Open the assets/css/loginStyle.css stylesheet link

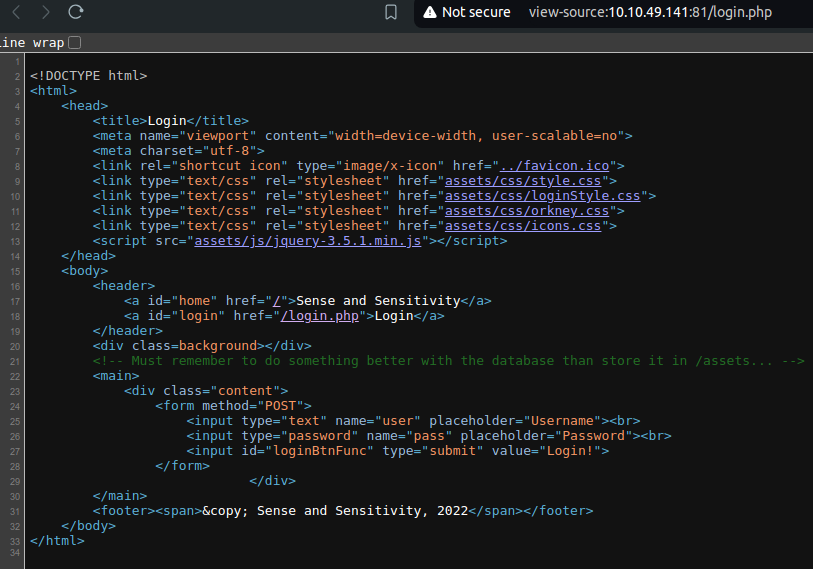pos(543,196)
